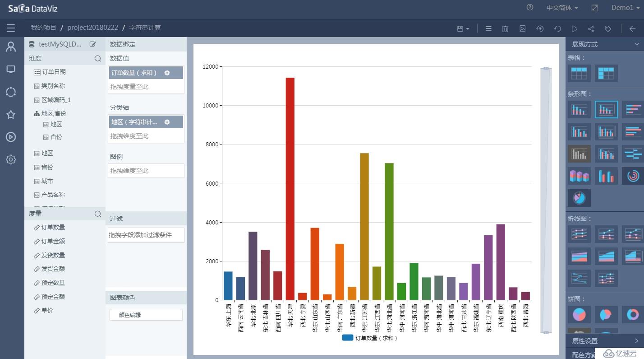644x359 pixels.
Task: Open the 中文简体 language dropdown
Action: 562,8
